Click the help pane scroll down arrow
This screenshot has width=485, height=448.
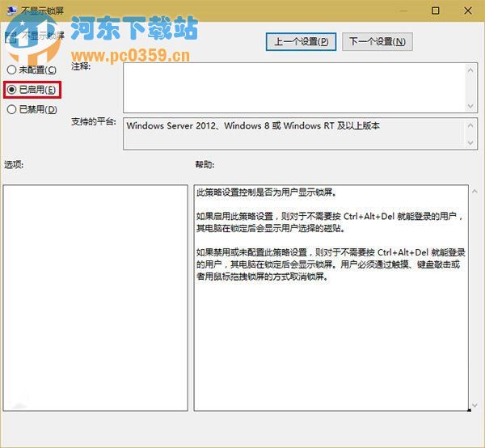[474, 405]
